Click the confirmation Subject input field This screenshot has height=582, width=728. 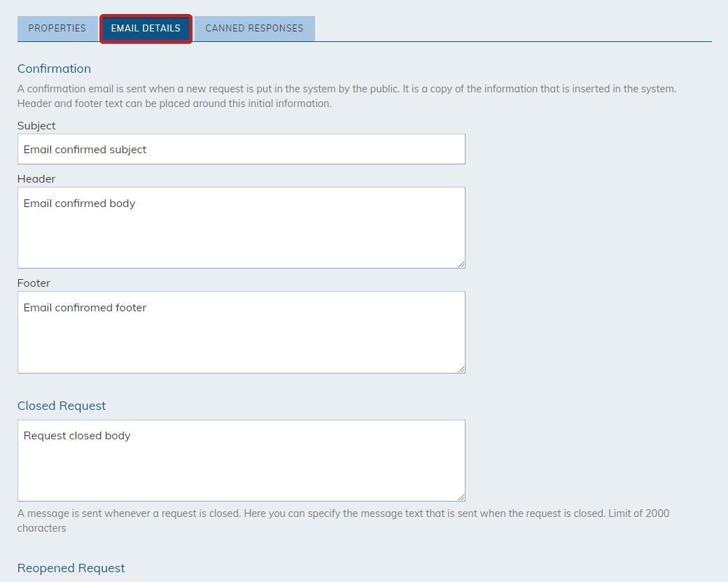point(241,149)
